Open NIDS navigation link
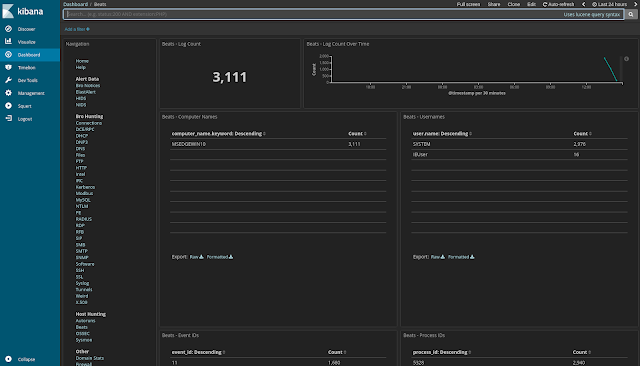The image size is (640, 366). tap(81, 105)
